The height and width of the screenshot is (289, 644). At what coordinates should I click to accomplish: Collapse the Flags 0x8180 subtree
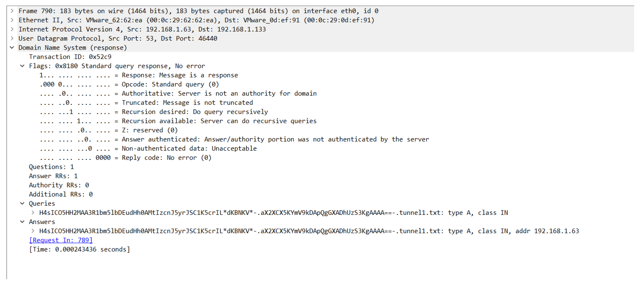coord(22,66)
